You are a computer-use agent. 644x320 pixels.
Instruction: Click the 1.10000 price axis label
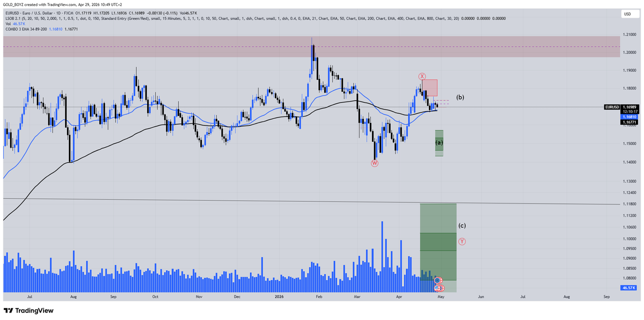pyautogui.click(x=630, y=239)
